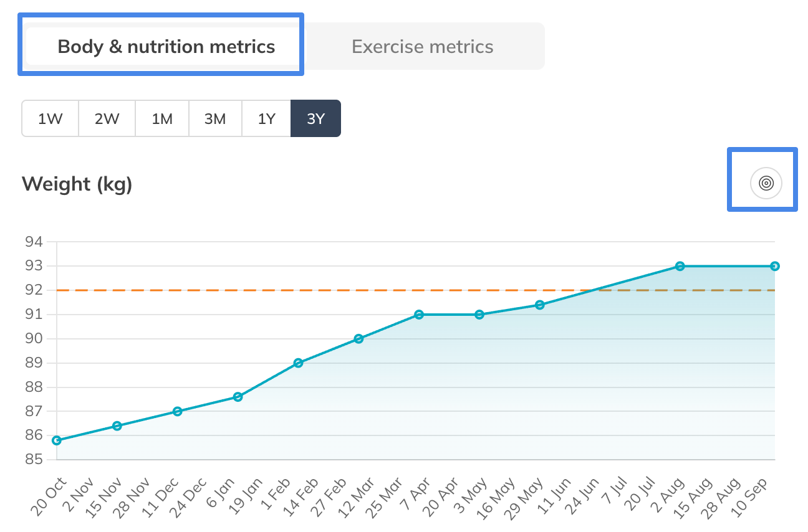Show the 1Y time range

click(x=267, y=118)
